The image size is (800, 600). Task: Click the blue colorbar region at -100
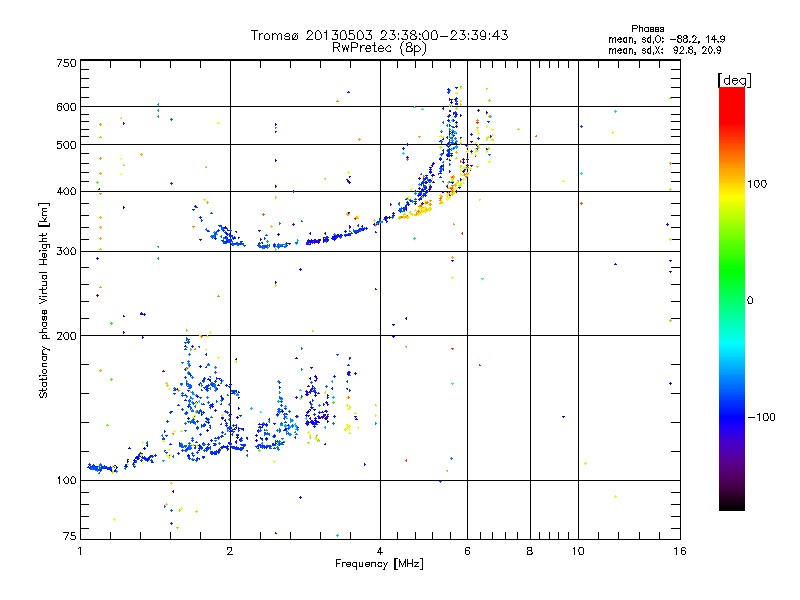tap(732, 417)
